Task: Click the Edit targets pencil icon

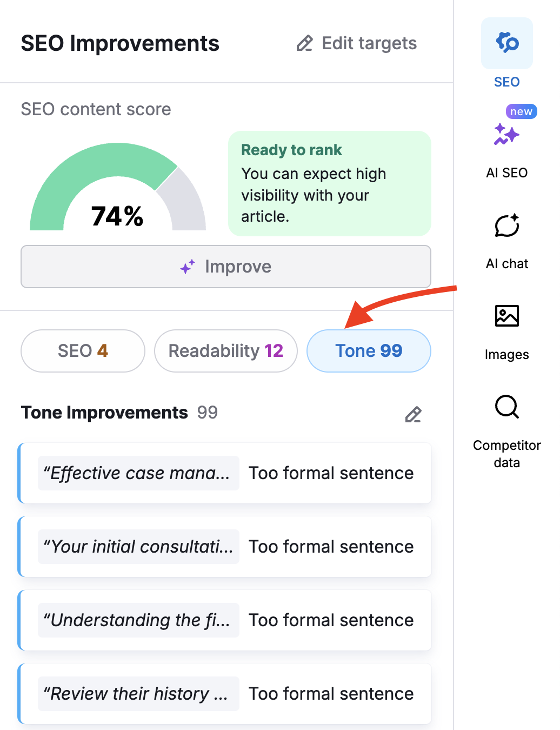Action: (x=304, y=43)
